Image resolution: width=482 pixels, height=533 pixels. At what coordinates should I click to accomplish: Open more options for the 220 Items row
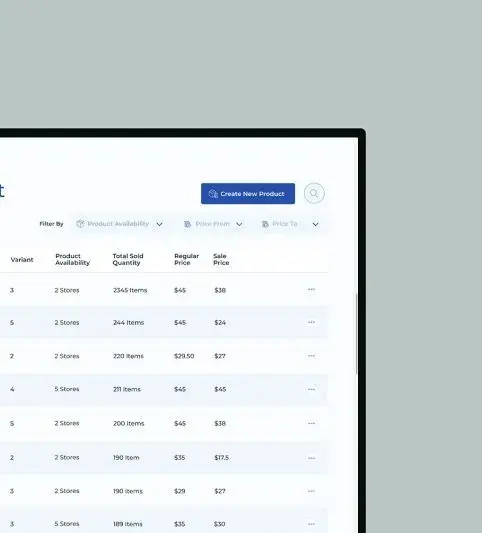tap(311, 356)
